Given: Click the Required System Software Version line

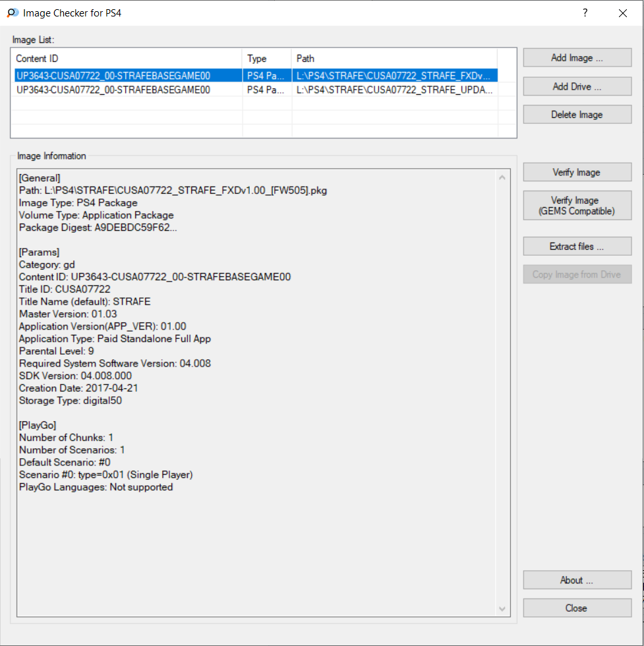Looking at the screenshot, I should [115, 363].
